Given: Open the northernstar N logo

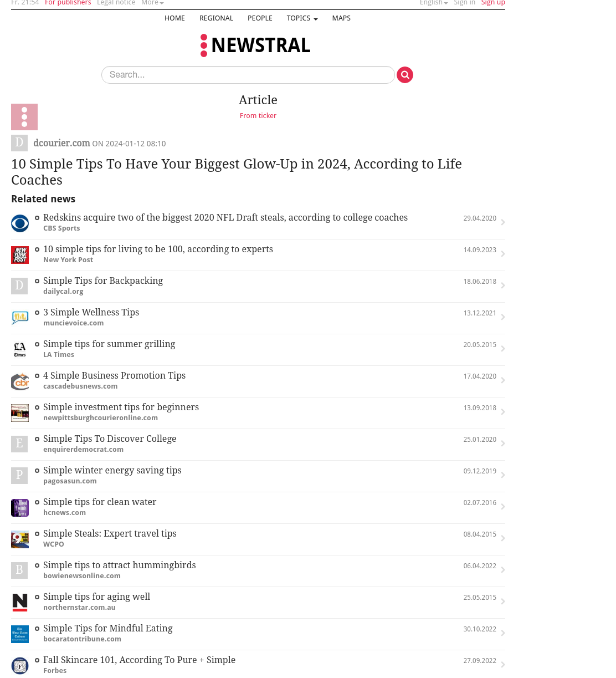Looking at the screenshot, I should click(20, 603).
